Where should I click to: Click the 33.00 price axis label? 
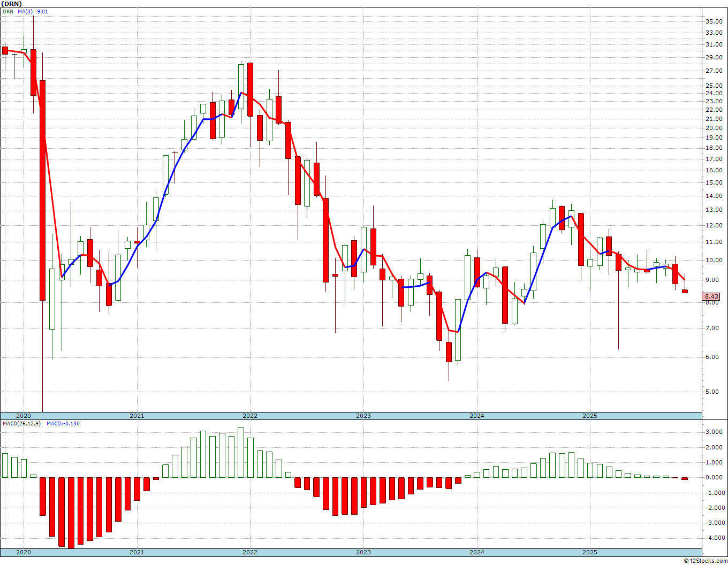tap(714, 33)
